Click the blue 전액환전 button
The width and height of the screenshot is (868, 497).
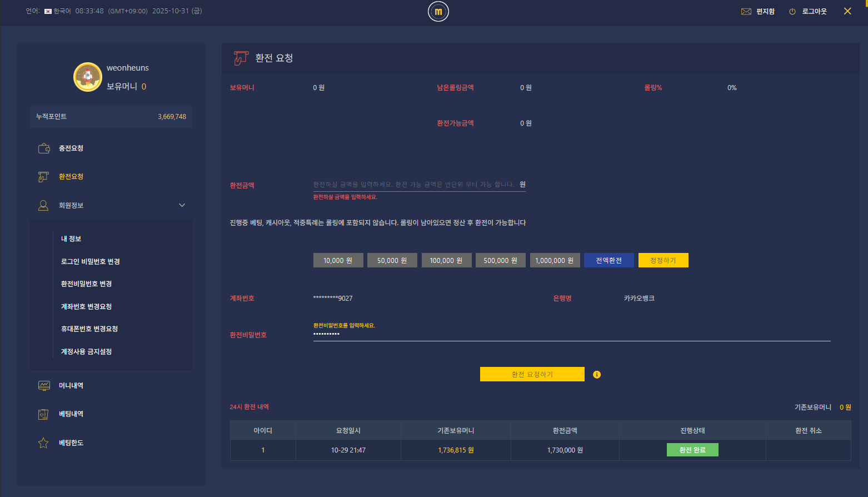pyautogui.click(x=608, y=260)
